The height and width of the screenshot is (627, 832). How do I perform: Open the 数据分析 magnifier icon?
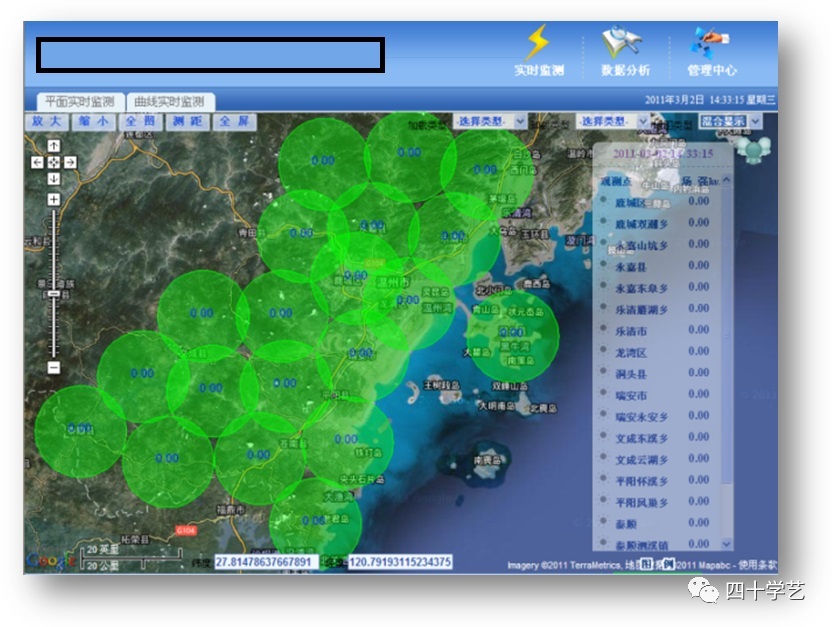(622, 42)
